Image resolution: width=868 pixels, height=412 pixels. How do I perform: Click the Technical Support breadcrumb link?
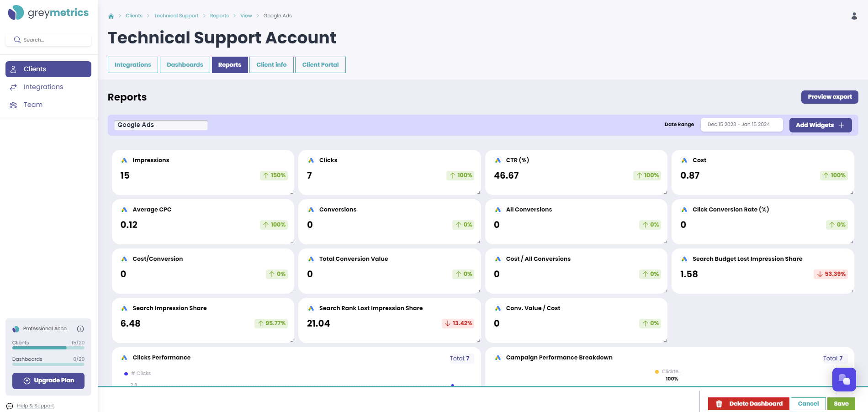tap(176, 16)
